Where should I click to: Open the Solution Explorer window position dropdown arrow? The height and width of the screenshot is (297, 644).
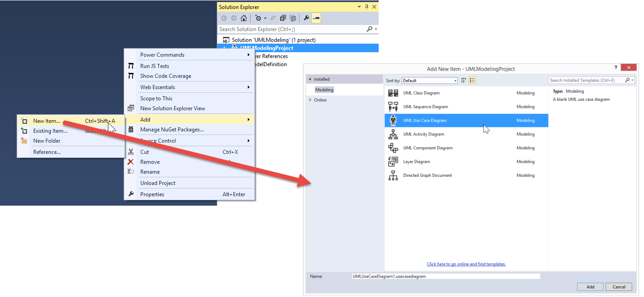tap(359, 7)
